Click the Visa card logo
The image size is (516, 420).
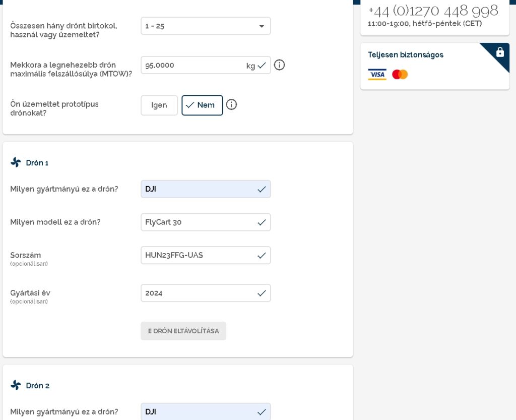tap(377, 75)
